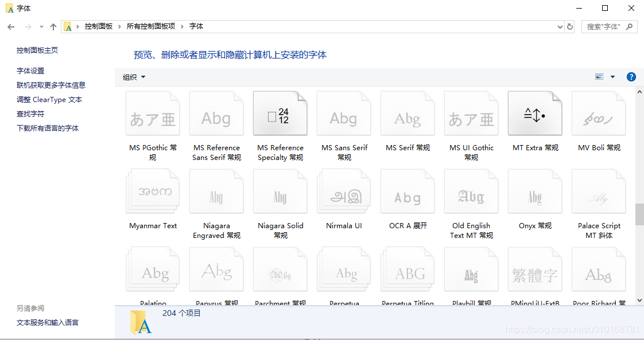Select the MS Reference Sans Serif font icon

(x=216, y=114)
